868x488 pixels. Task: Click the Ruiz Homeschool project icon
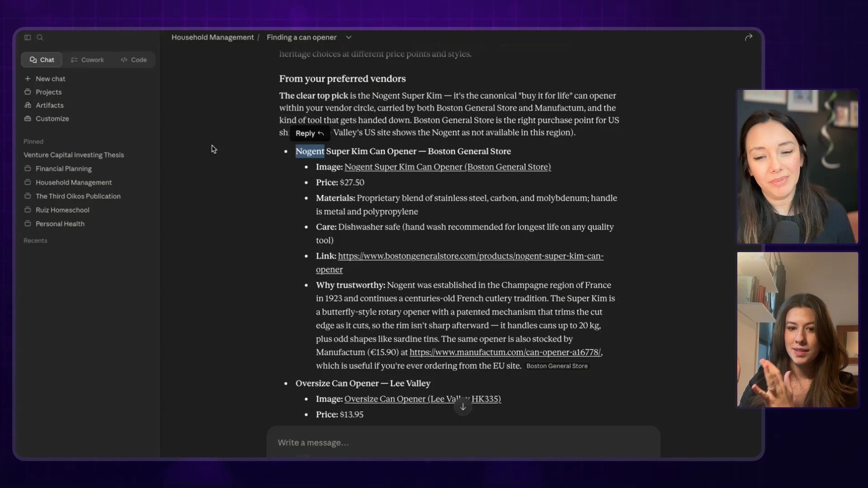[x=28, y=210]
